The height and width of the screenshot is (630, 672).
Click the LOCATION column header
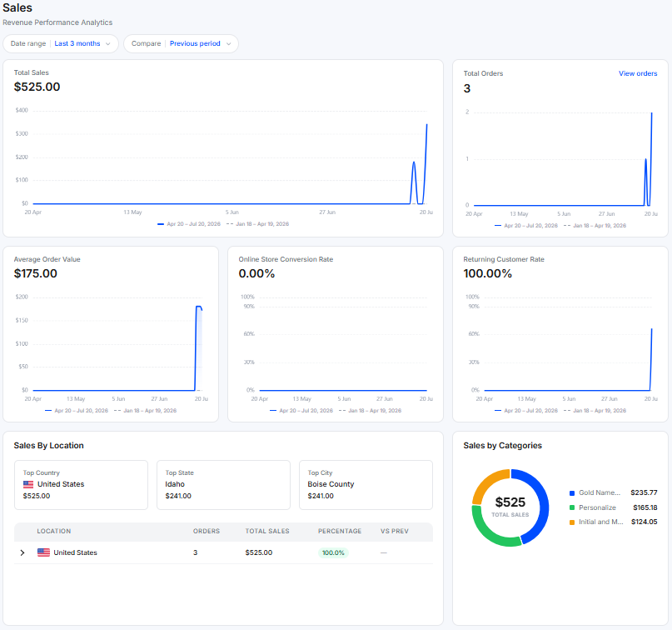(x=54, y=531)
